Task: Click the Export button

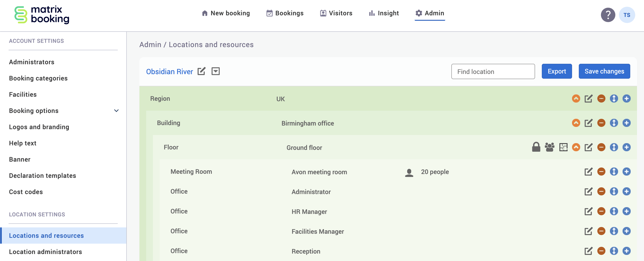Action: (x=556, y=71)
